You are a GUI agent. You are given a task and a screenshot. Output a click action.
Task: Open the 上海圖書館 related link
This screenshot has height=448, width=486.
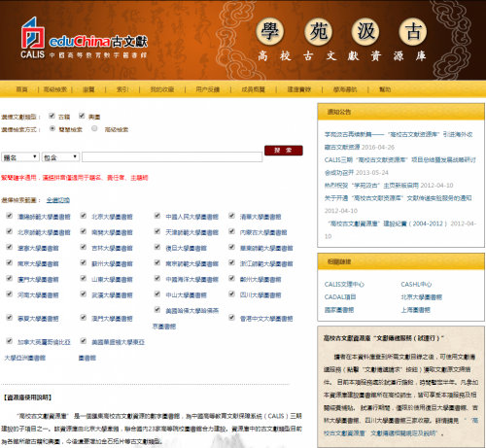point(416,310)
